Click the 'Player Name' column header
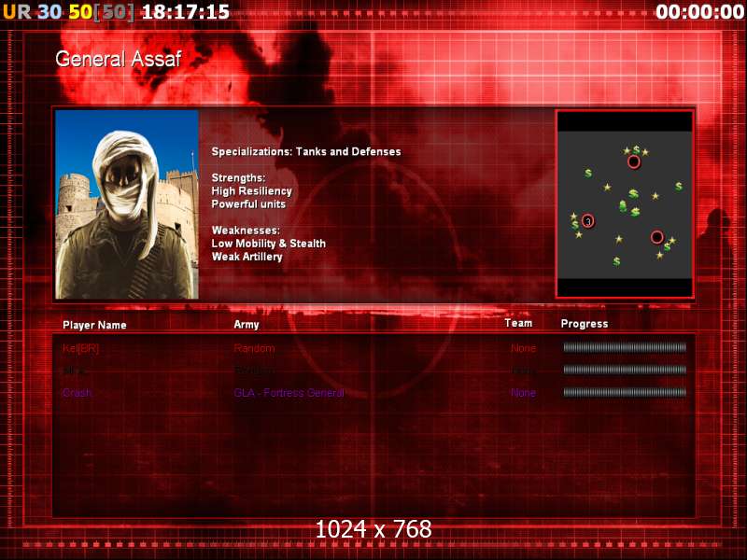 [x=94, y=325]
